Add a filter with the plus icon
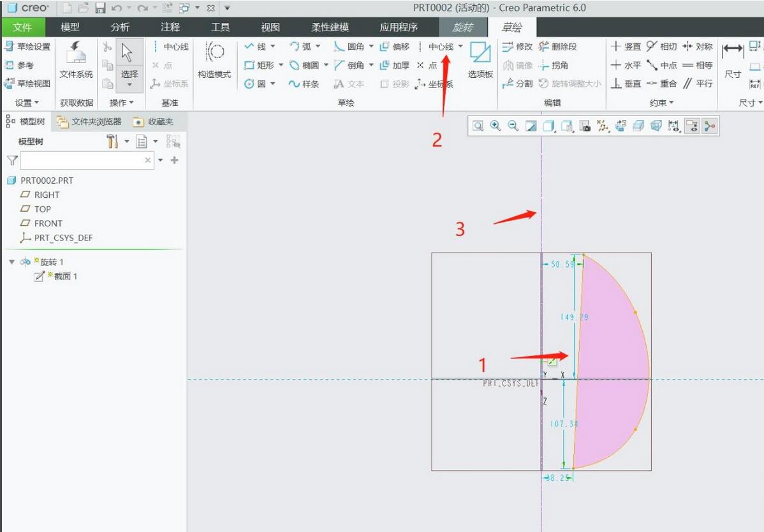The height and width of the screenshot is (532, 764). [x=175, y=160]
